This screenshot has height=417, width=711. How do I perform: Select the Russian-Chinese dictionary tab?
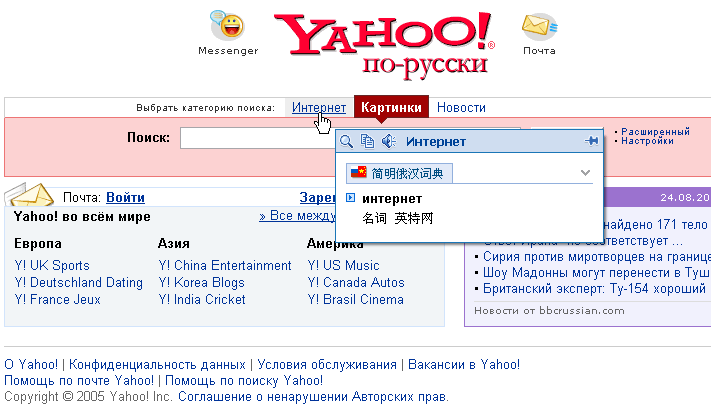pos(400,173)
